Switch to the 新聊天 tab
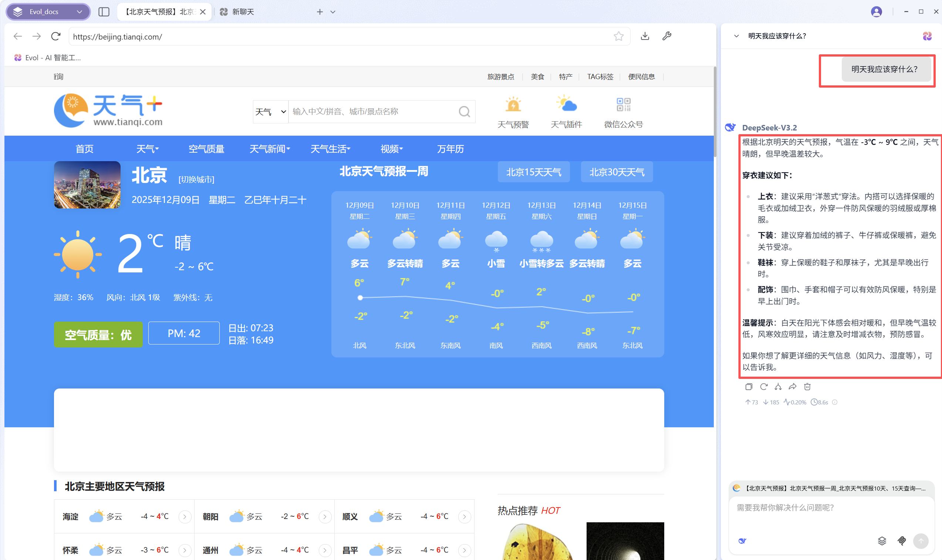Viewport: 942px width, 560px height. [x=242, y=12]
